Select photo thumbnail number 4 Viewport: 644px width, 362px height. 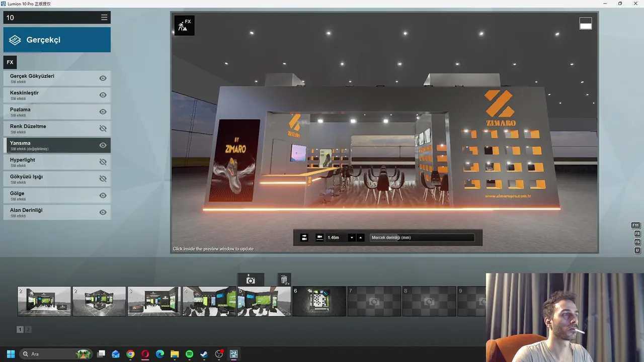pyautogui.click(x=209, y=301)
